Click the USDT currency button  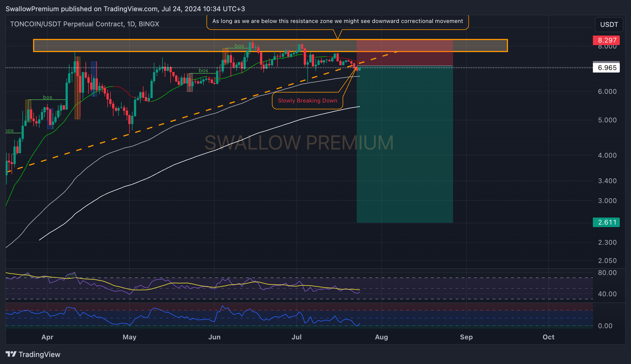(x=609, y=25)
